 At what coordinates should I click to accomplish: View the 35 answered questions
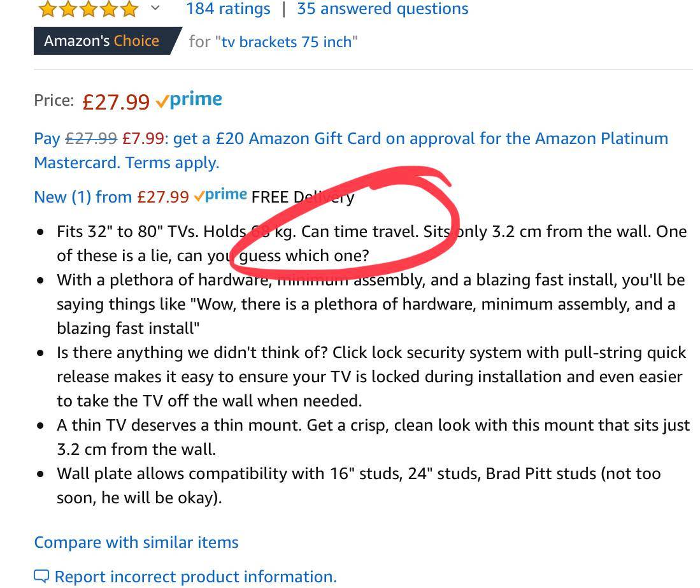pos(382,9)
